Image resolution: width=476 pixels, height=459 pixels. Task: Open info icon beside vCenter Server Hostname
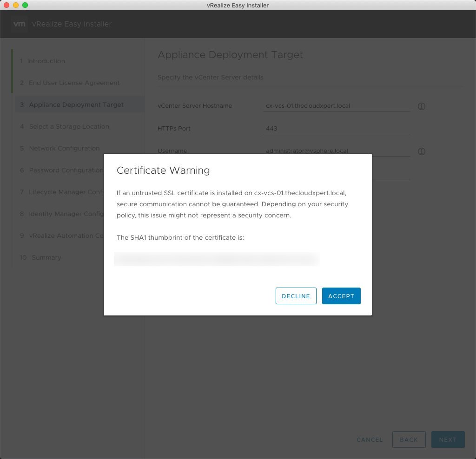(421, 106)
